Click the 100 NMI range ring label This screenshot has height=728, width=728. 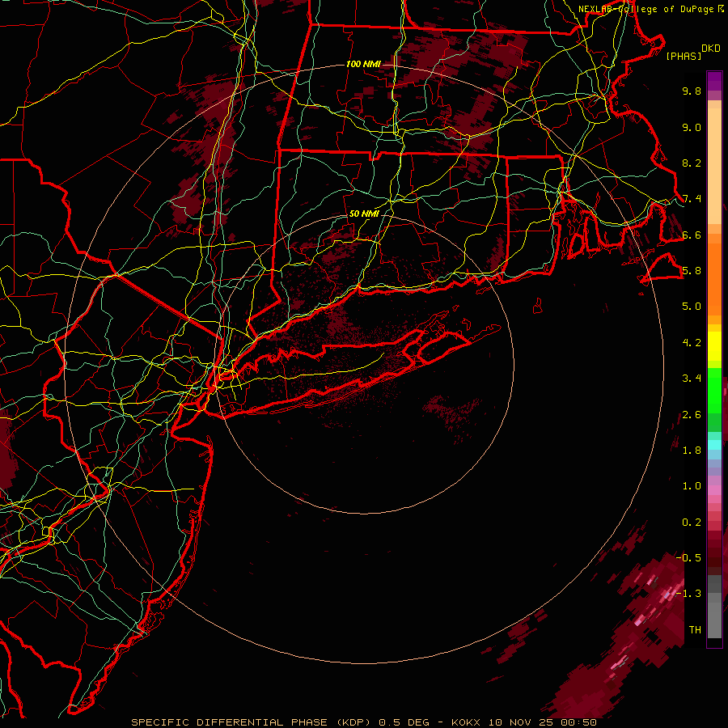[363, 64]
